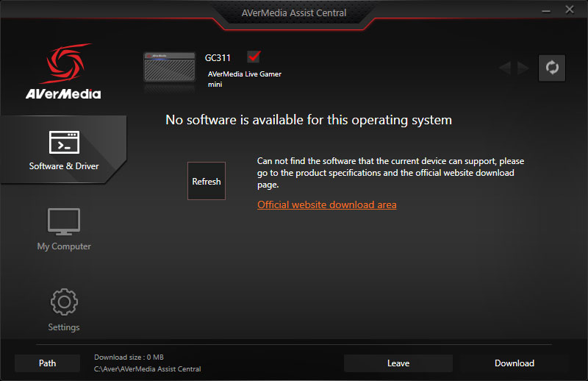This screenshot has width=588, height=381.
Task: Click the Leave button
Action: click(x=398, y=363)
